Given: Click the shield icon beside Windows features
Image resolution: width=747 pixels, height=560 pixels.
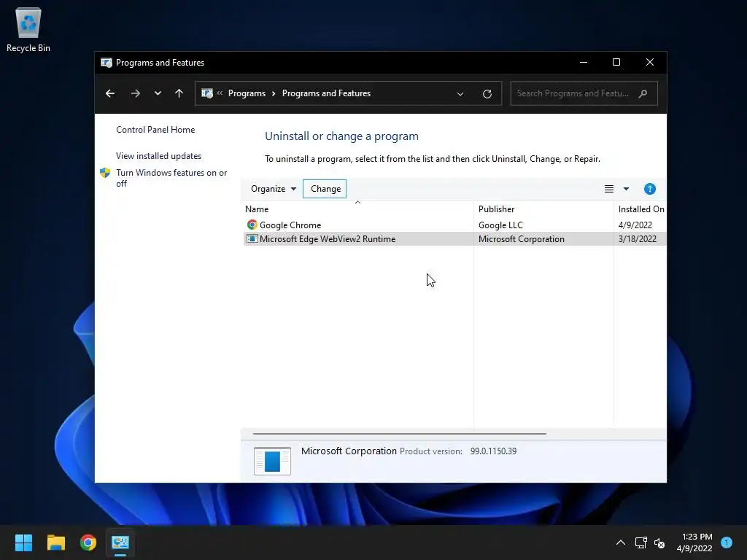Looking at the screenshot, I should 105,173.
